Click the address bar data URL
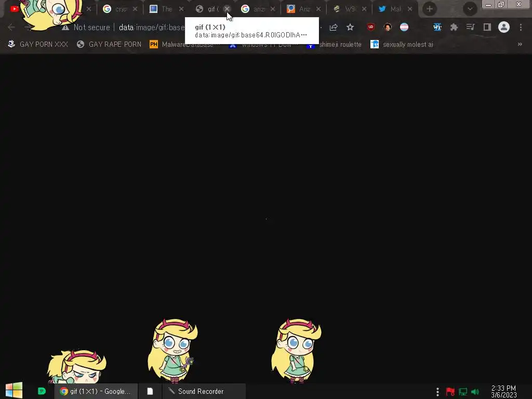The height and width of the screenshot is (399, 532). click(x=151, y=28)
